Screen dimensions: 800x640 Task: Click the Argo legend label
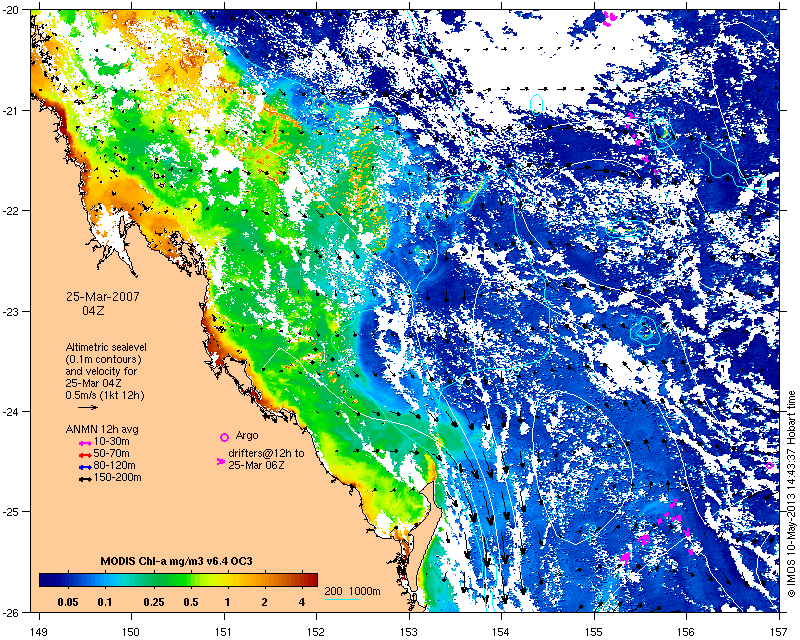point(247,436)
